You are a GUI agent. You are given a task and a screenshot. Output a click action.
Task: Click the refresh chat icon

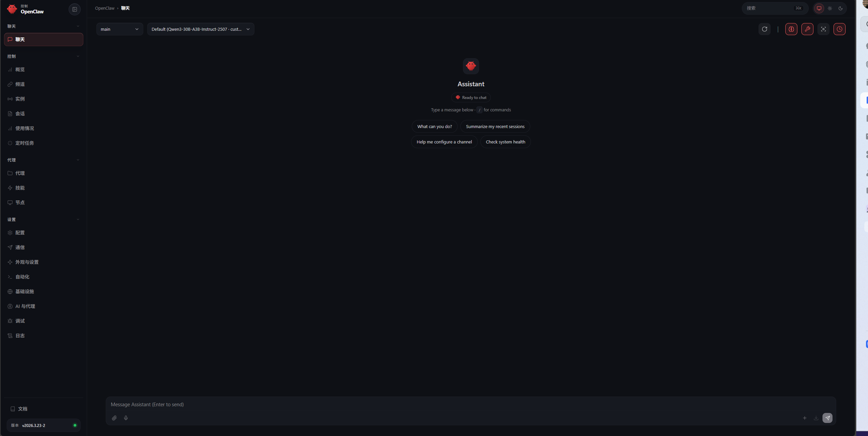[764, 29]
